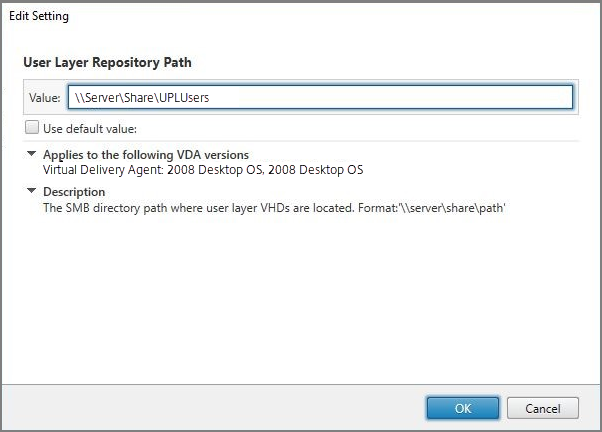Click the 'Use default value:' label
The image size is (602, 432).
pos(90,128)
